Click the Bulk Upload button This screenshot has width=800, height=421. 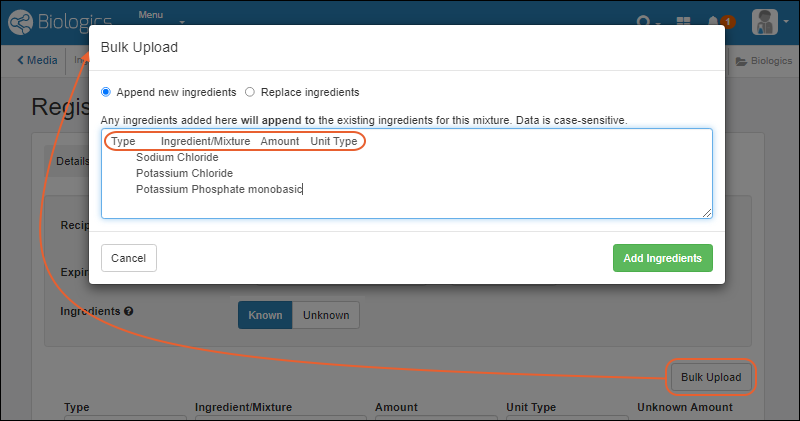click(710, 377)
